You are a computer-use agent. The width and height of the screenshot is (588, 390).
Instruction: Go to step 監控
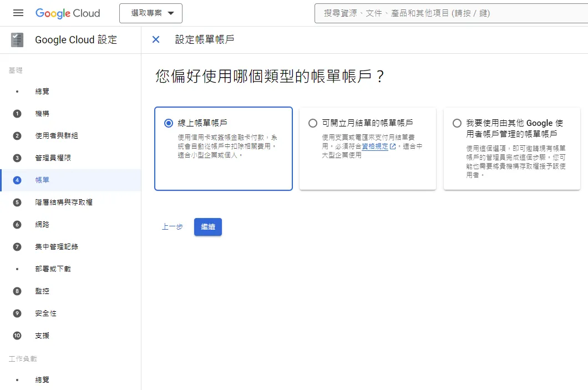click(x=42, y=291)
